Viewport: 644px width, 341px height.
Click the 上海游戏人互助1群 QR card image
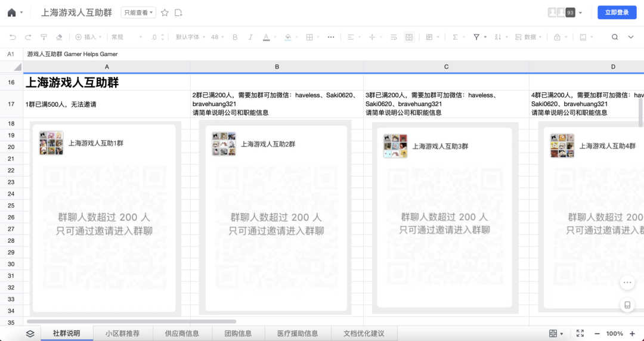[104, 219]
